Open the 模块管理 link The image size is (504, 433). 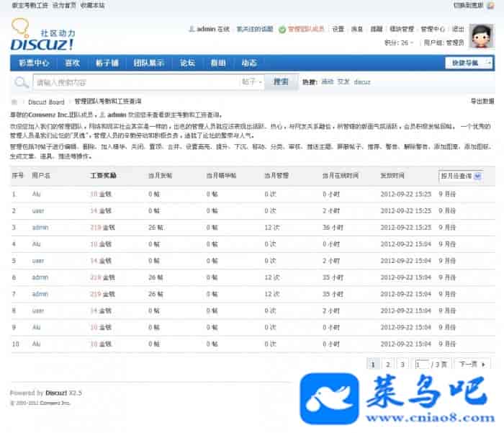click(x=402, y=30)
